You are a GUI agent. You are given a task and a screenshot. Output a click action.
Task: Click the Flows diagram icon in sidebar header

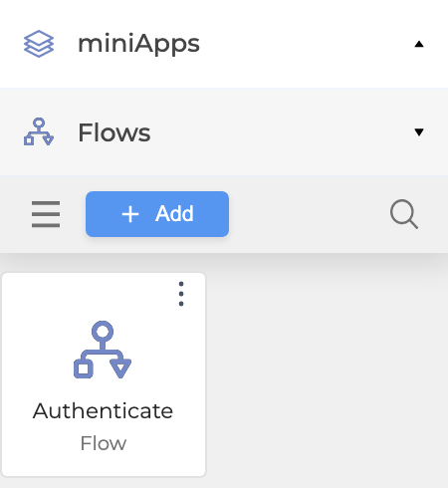(x=39, y=131)
